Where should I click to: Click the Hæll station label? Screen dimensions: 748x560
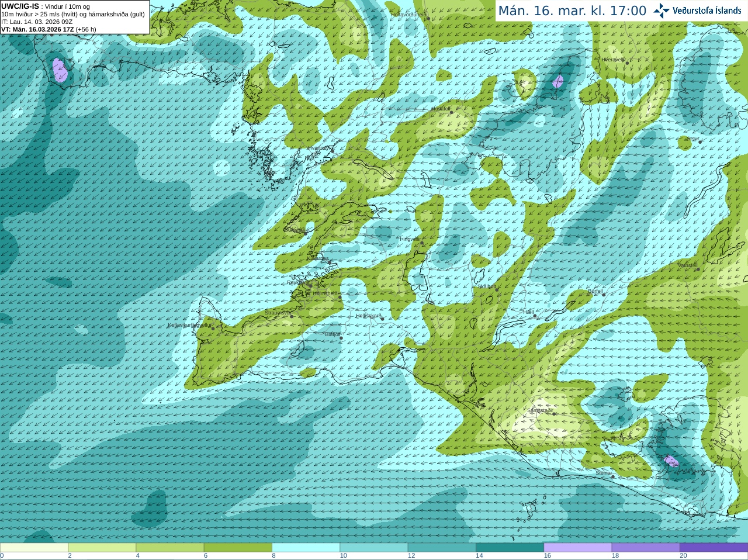[528, 312]
